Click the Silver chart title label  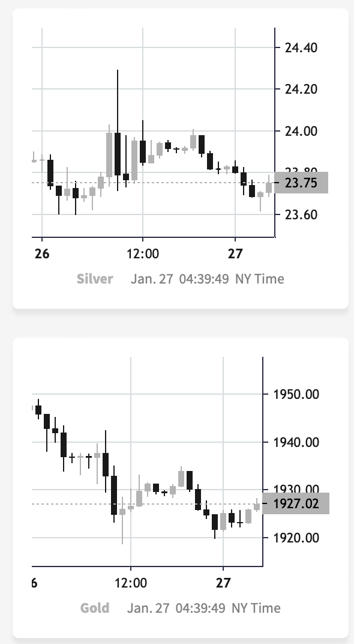pyautogui.click(x=95, y=279)
